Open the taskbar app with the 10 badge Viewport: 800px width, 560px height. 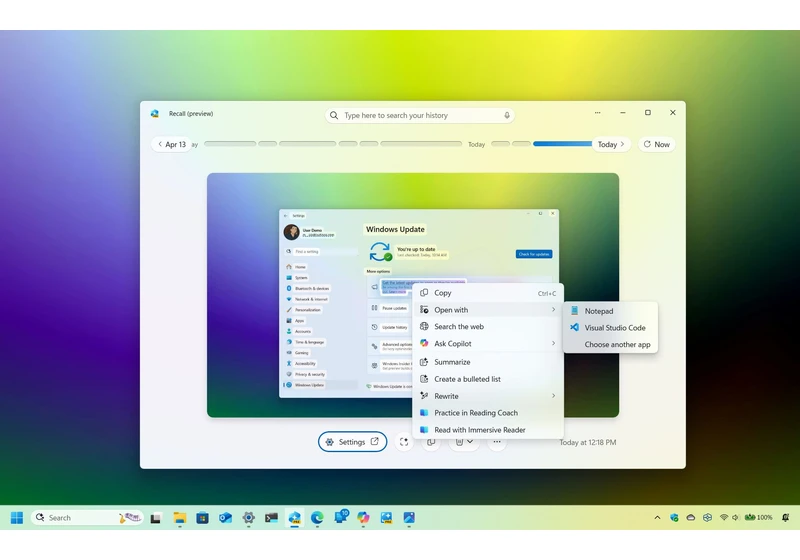(340, 517)
